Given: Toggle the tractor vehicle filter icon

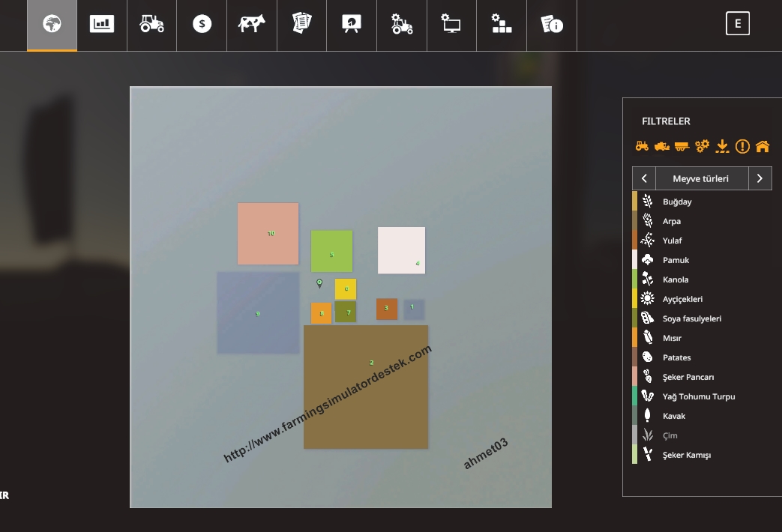Looking at the screenshot, I should 642,146.
